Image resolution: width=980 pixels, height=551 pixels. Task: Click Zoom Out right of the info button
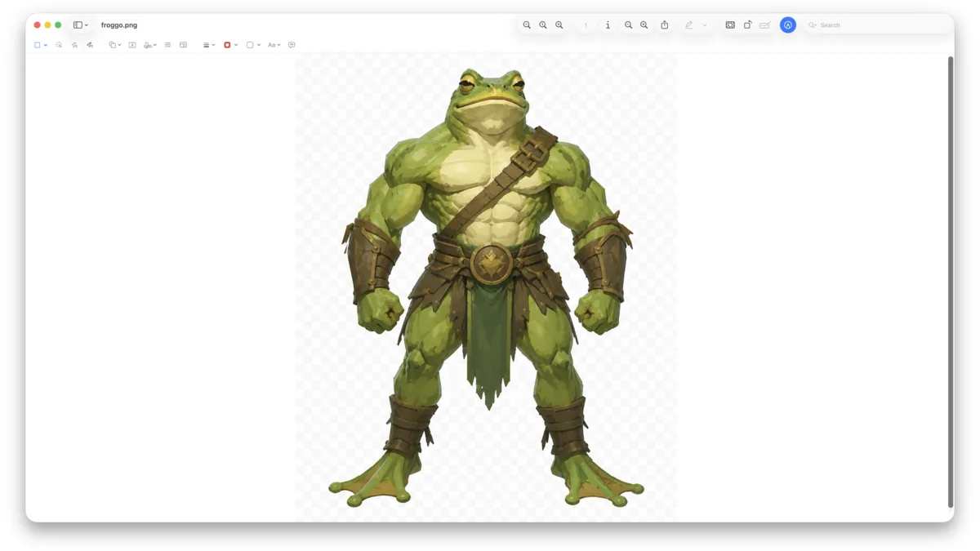[628, 25]
